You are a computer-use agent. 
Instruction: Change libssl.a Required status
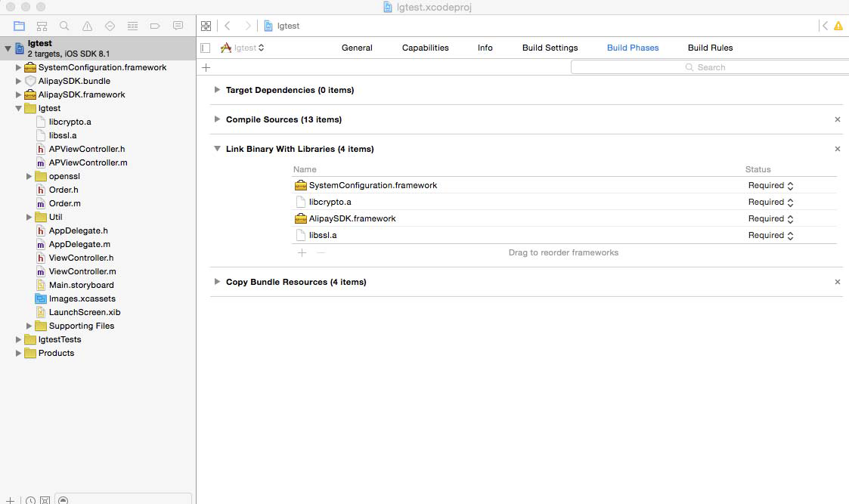[x=770, y=236]
